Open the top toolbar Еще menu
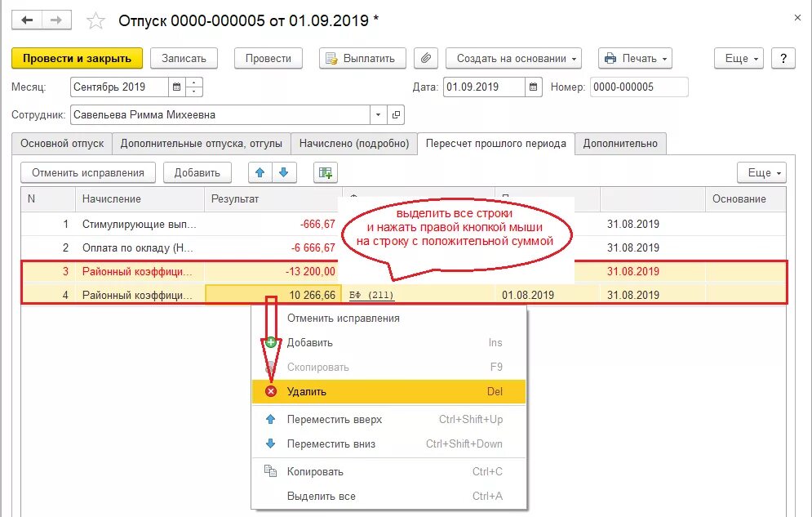 point(739,58)
